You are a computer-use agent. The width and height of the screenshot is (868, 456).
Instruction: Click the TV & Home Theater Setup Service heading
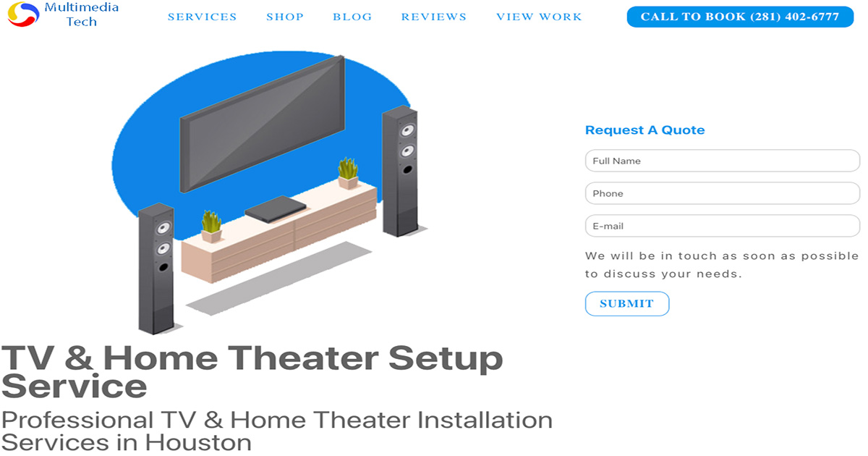point(252,372)
